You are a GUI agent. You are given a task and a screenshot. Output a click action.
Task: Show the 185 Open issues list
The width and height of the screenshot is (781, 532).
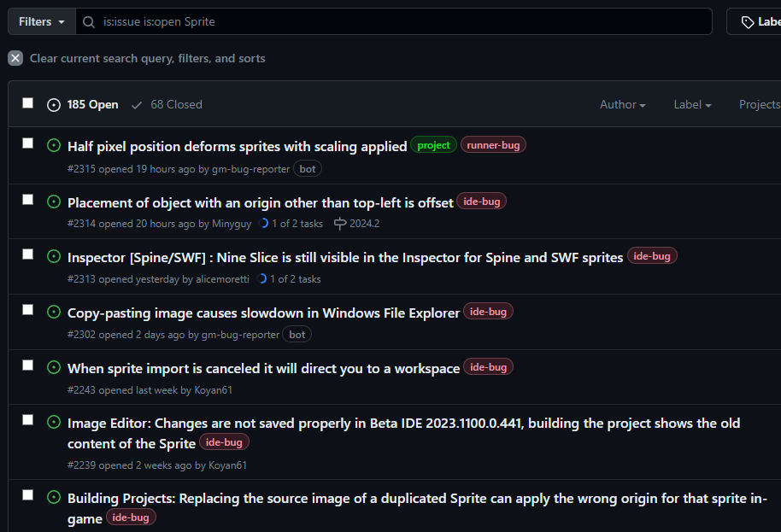[92, 104]
